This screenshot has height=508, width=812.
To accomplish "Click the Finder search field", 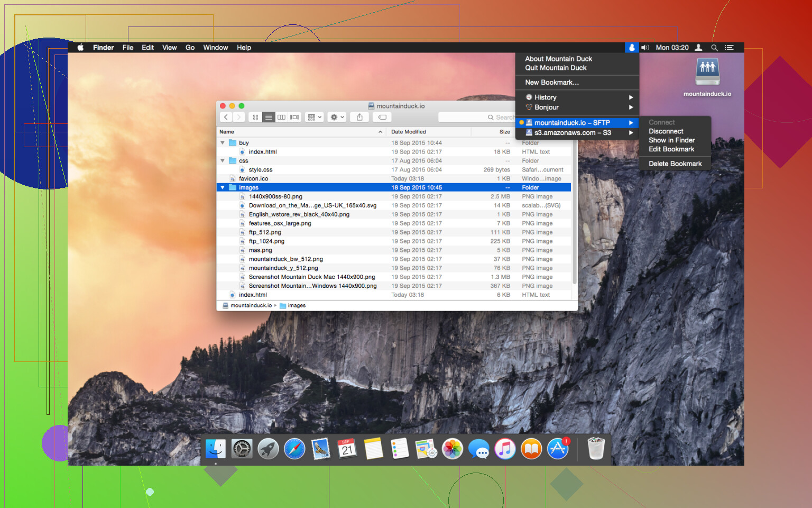I will [x=477, y=117].
